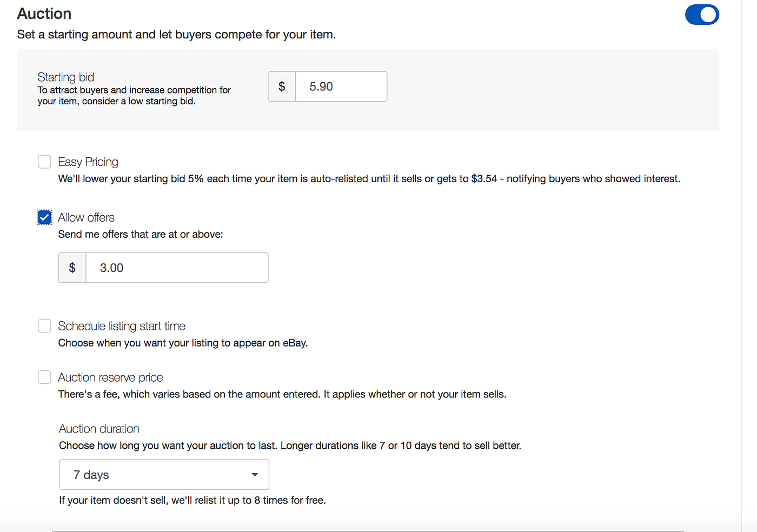Disable the Auction toggle switch
Viewport: 757px width, 532px height.
coord(702,15)
